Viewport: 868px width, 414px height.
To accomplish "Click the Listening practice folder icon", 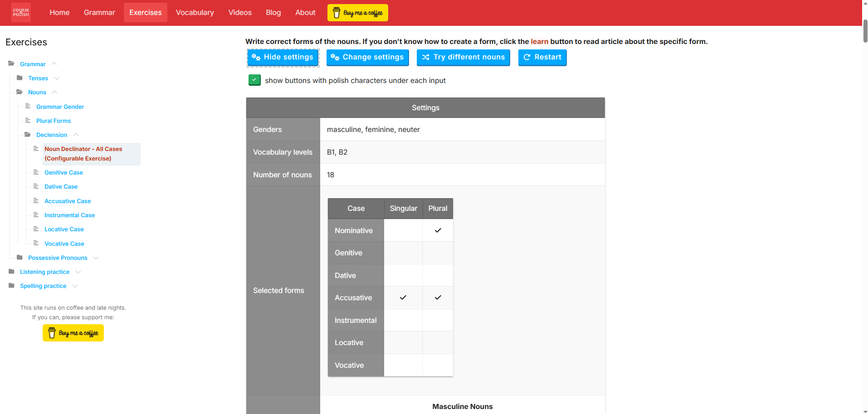I will [11, 272].
